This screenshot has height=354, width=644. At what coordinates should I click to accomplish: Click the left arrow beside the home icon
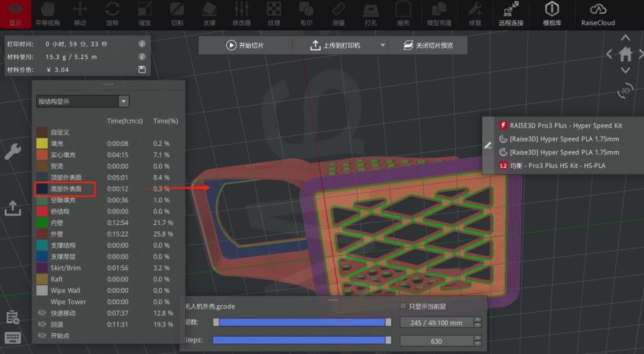[x=610, y=54]
